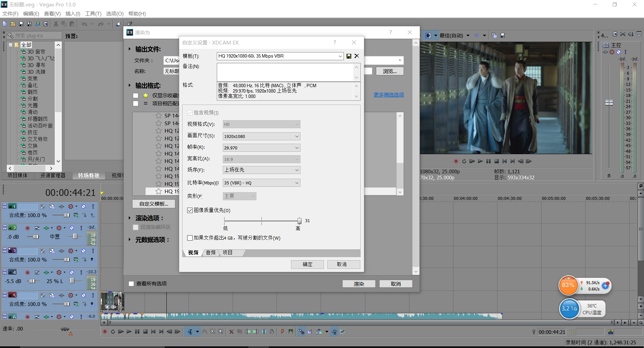Screen dimensions: 644x348
Task: Click the Save project floppy icon
Action: click(21, 24)
